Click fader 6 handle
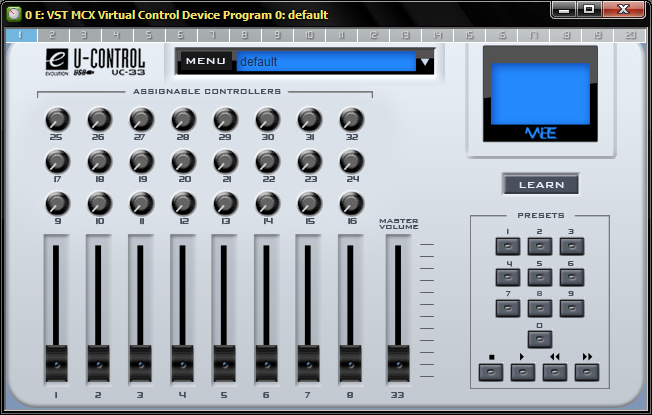652x415 pixels. 267,363
